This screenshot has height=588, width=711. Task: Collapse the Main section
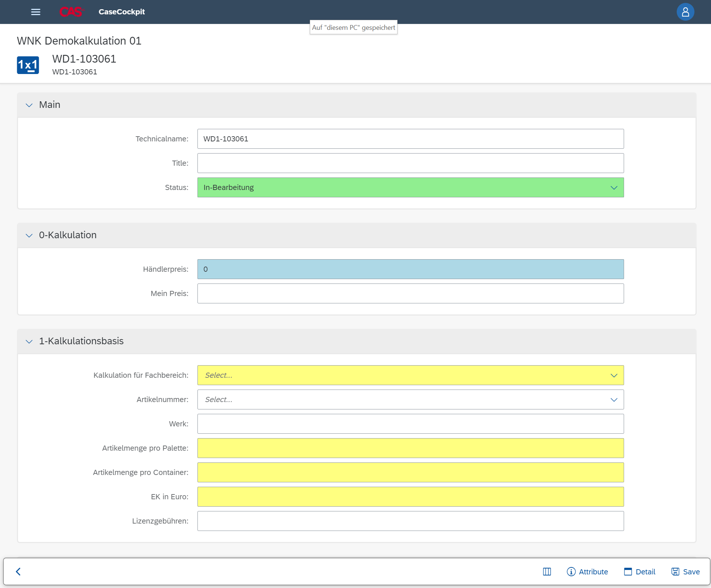29,105
